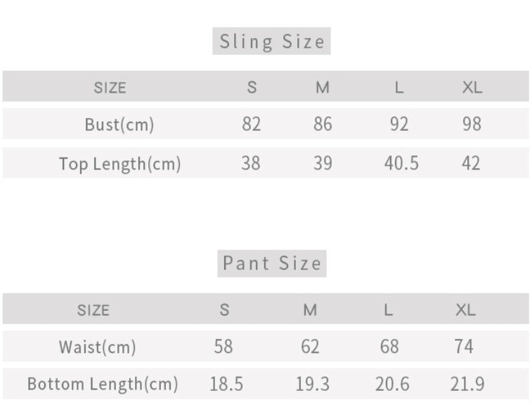Select the bottom length value 19.3
The height and width of the screenshot is (405, 532).
click(310, 385)
